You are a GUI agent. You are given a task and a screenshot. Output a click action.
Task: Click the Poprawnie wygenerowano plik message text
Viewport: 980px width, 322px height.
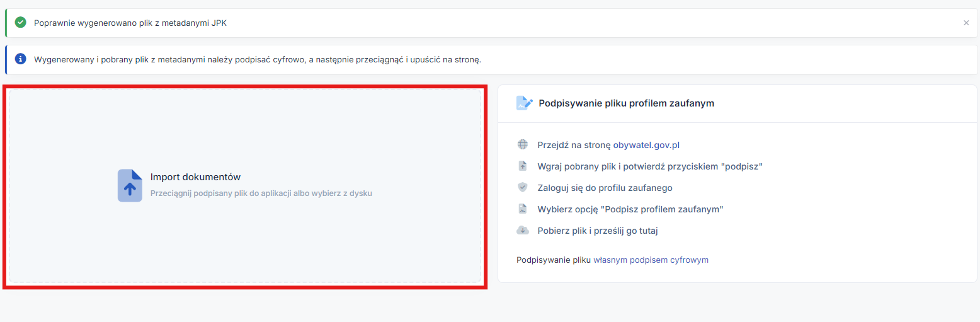click(130, 23)
